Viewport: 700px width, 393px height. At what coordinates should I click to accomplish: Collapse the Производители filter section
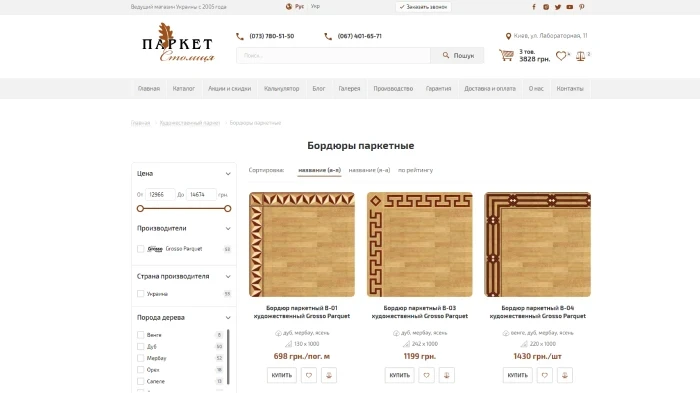coord(228,229)
